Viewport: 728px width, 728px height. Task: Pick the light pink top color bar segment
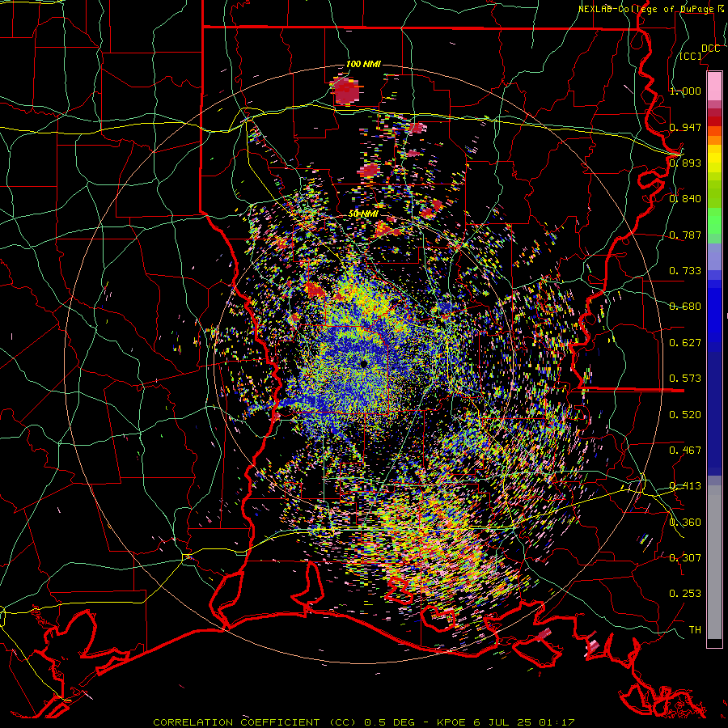(714, 86)
